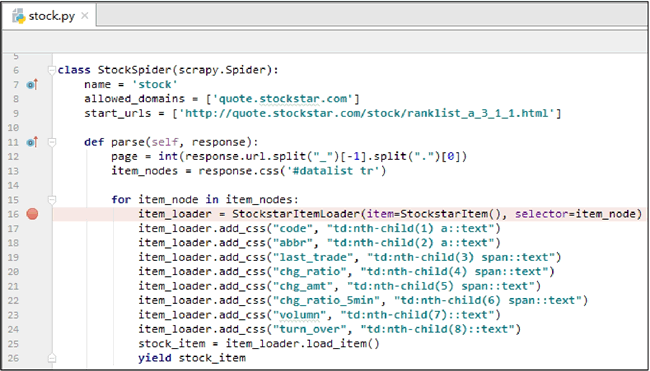
Task: Place cursor on the 'volumn' string
Action: (x=299, y=315)
